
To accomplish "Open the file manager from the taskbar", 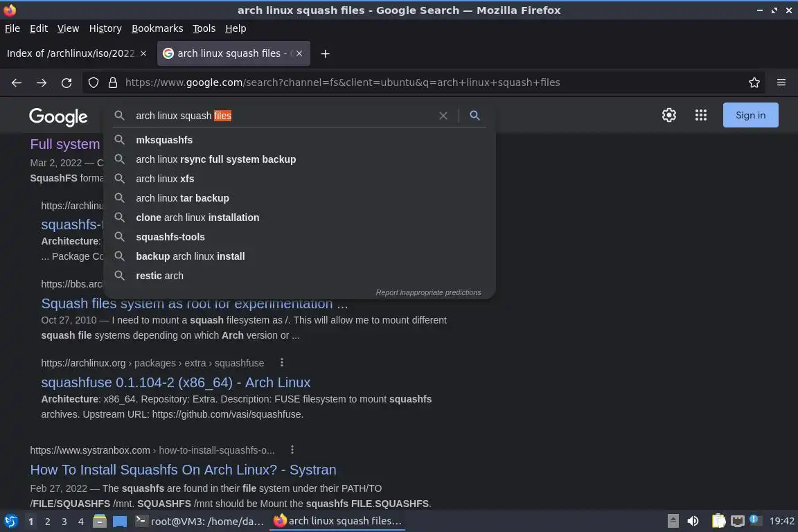I will click(100, 521).
